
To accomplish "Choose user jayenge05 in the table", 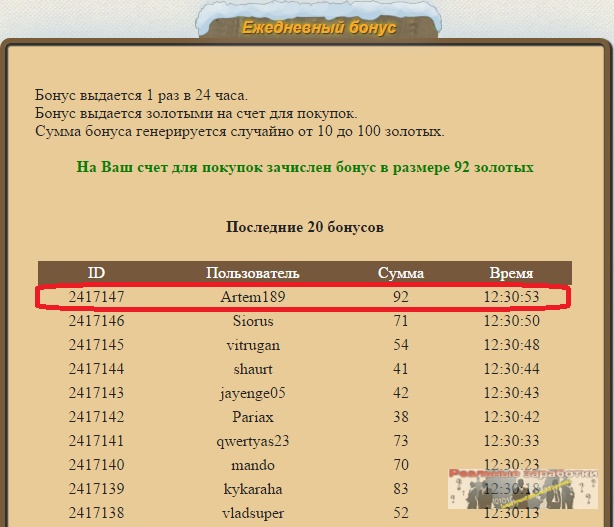I will [252, 393].
